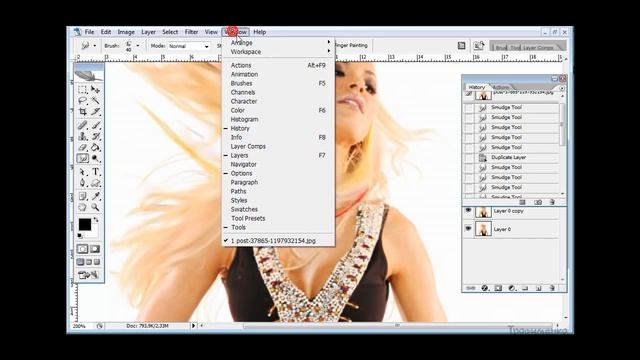Viewport: 640px width, 360px height.
Task: Choose Channels in the Window menu
Action: [x=278, y=92]
